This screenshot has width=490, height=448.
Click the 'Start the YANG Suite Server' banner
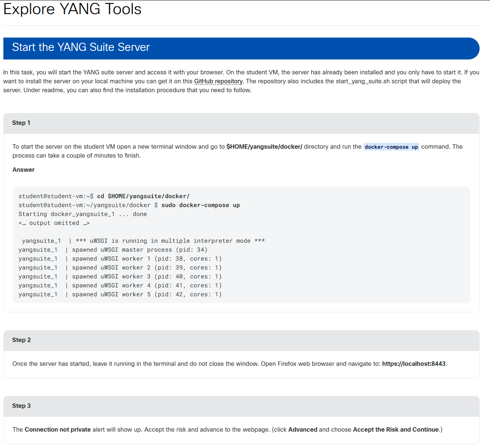tap(241, 48)
